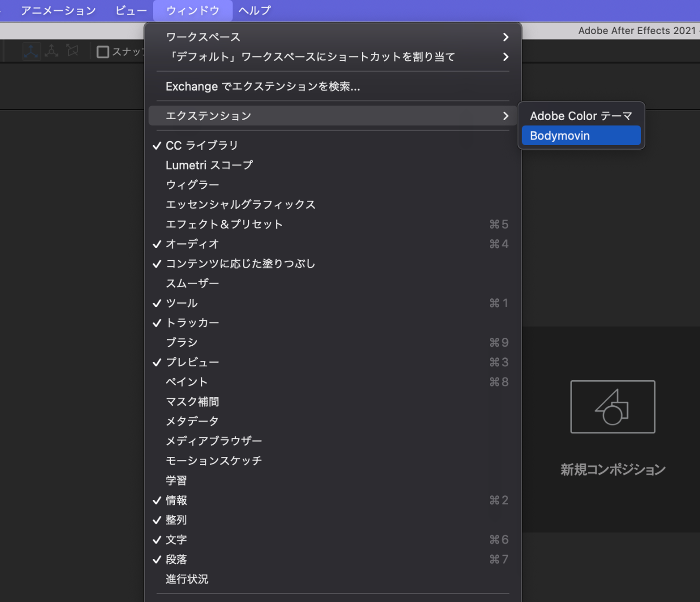Click the world axis mode icon
This screenshot has height=602, width=700.
coord(51,51)
